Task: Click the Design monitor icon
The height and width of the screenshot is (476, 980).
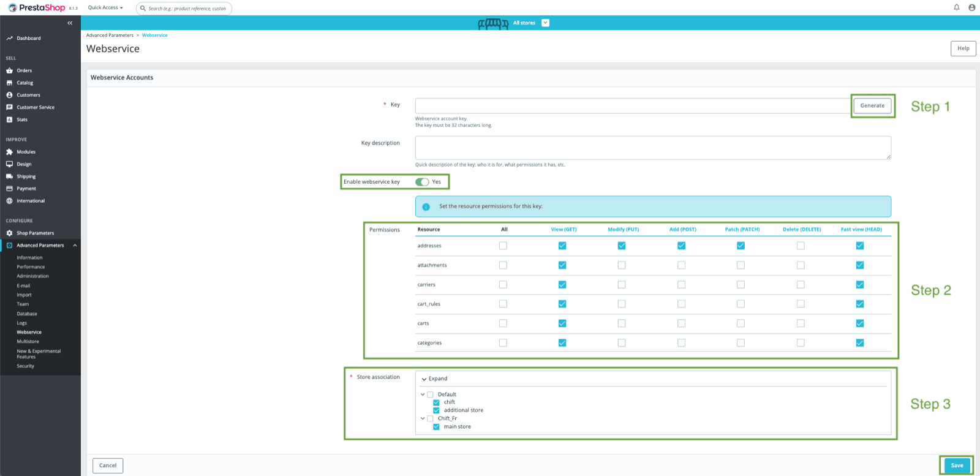Action: 9,164
